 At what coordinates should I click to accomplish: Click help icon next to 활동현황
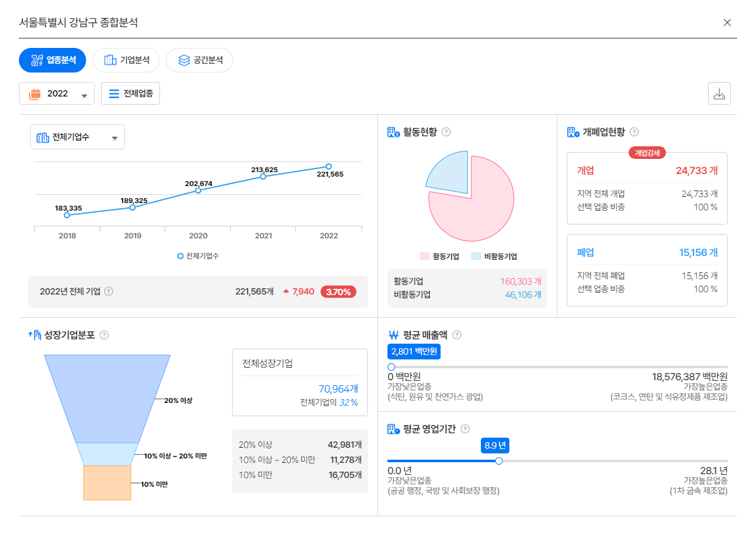[x=446, y=132]
